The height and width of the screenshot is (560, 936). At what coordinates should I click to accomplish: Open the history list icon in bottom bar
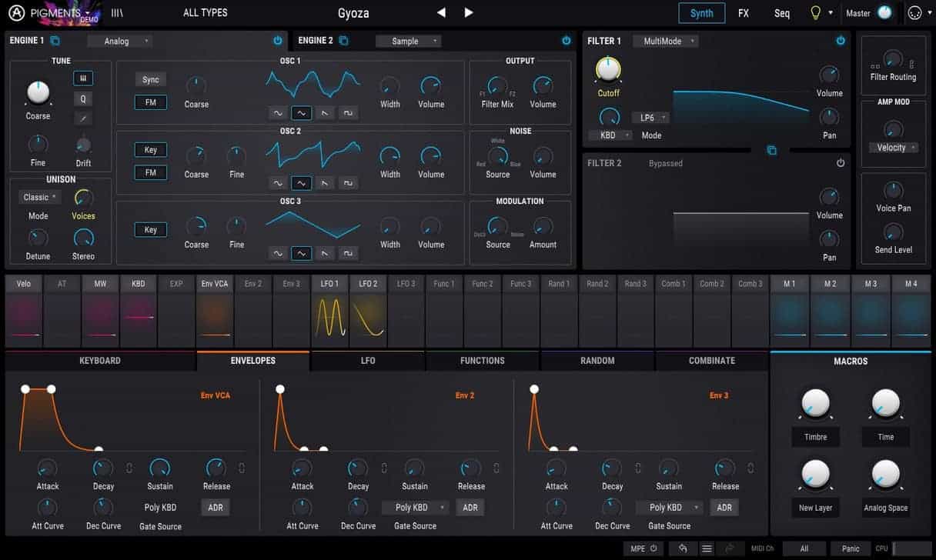tap(707, 548)
